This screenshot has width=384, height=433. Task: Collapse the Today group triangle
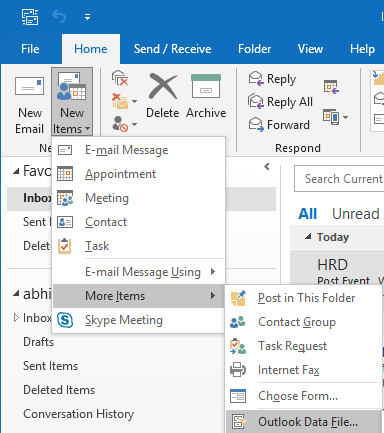308,237
